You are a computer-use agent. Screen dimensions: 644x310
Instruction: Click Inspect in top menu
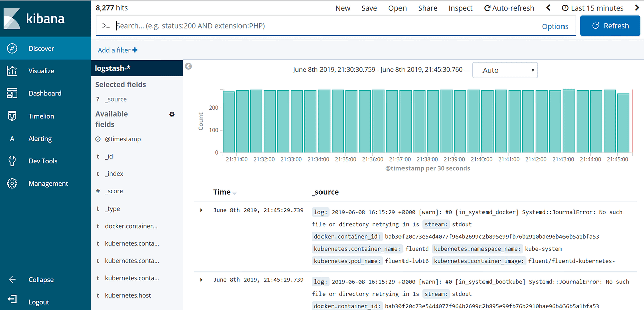tap(461, 8)
